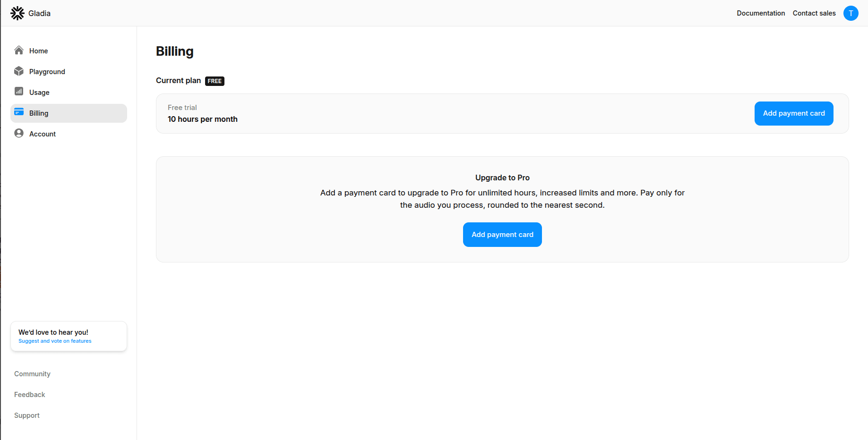
Task: Click the Gladia logo icon
Action: pyautogui.click(x=17, y=13)
